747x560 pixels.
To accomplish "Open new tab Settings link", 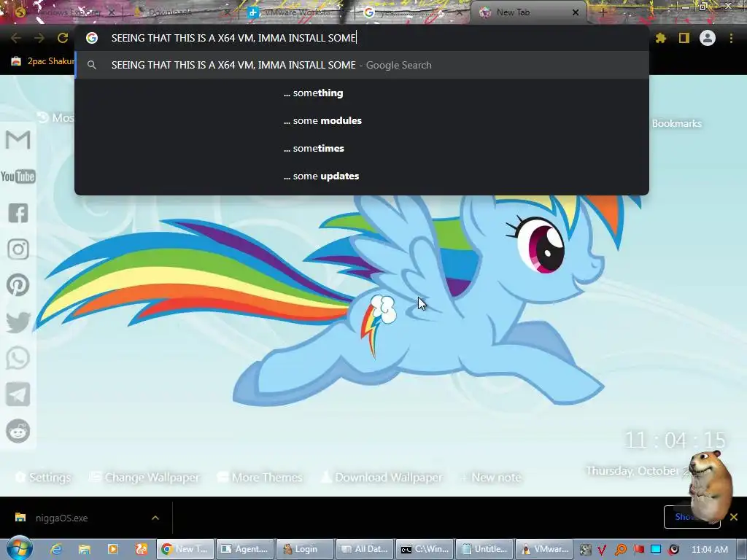I will coord(43,477).
